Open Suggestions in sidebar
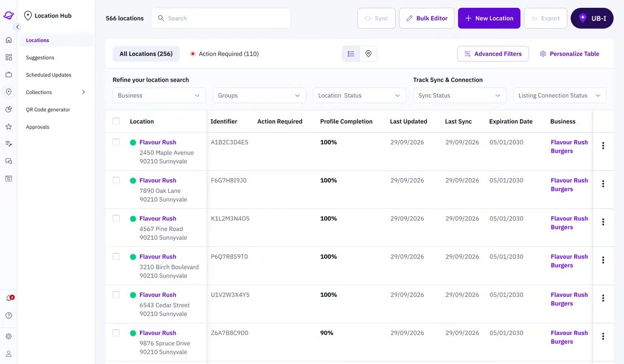The image size is (624, 364). click(x=40, y=58)
